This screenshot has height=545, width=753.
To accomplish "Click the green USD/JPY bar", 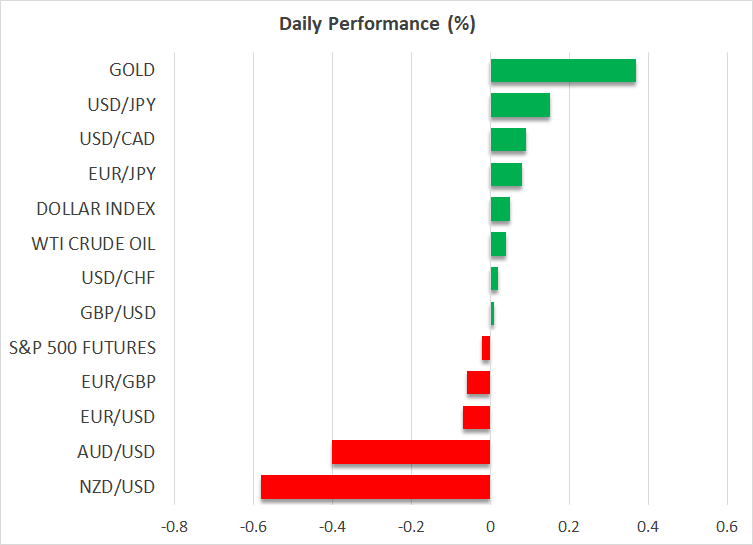I will pos(520,105).
